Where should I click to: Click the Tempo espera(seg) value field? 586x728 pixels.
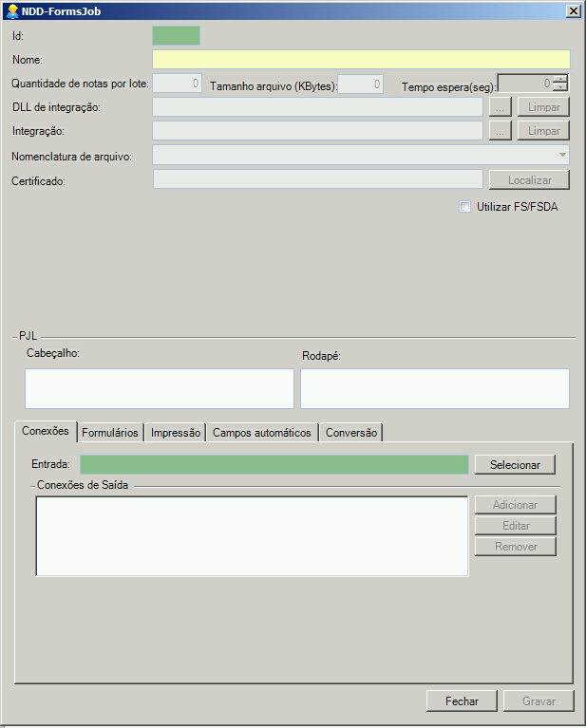pos(525,84)
